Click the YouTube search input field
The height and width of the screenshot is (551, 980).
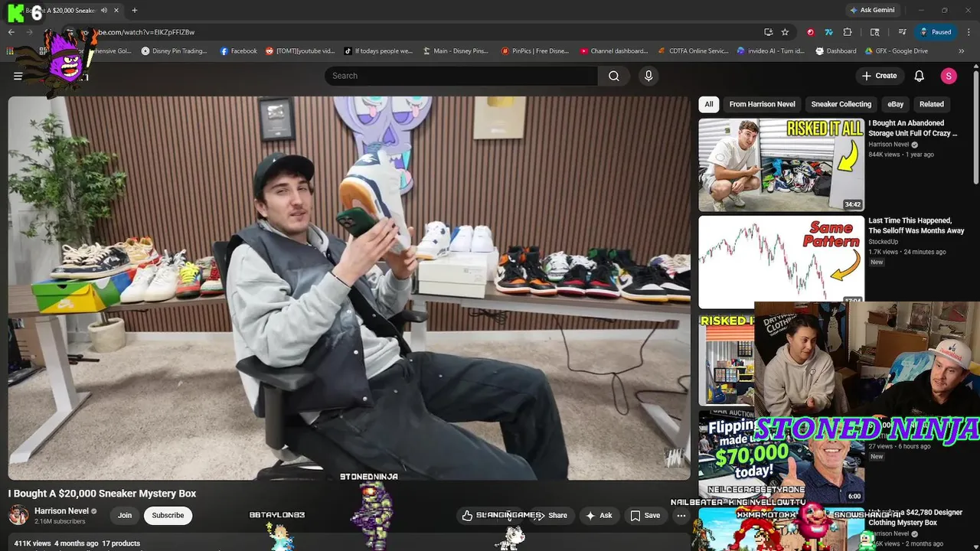[x=461, y=76]
